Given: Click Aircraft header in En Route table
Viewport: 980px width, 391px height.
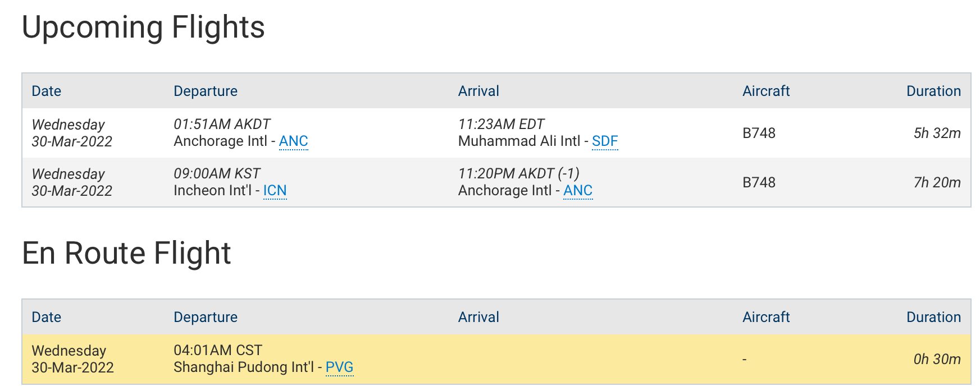Looking at the screenshot, I should 766,318.
